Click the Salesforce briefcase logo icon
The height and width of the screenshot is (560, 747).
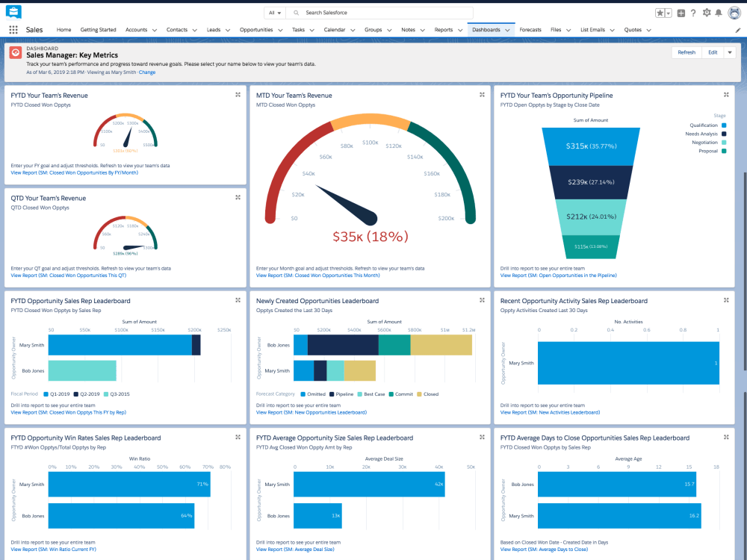[x=13, y=12]
